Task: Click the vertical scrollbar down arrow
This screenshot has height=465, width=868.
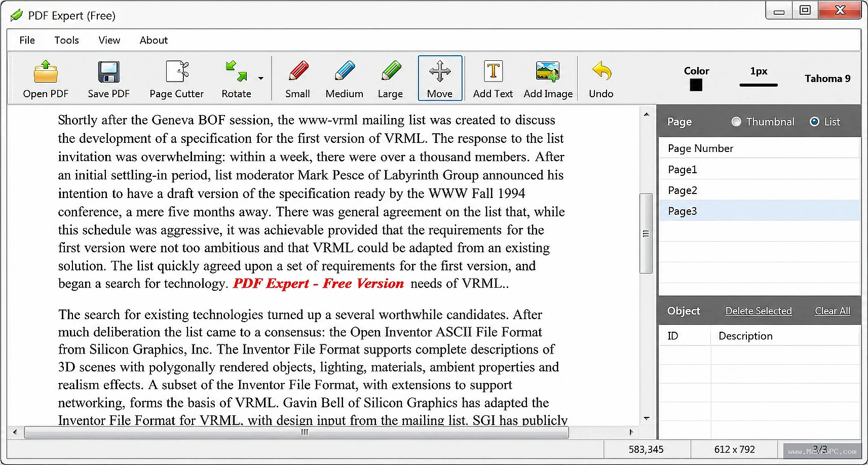Action: click(x=646, y=418)
